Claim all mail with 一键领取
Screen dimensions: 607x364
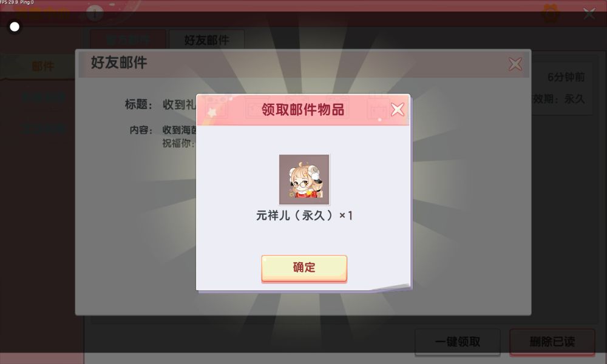pos(458,342)
